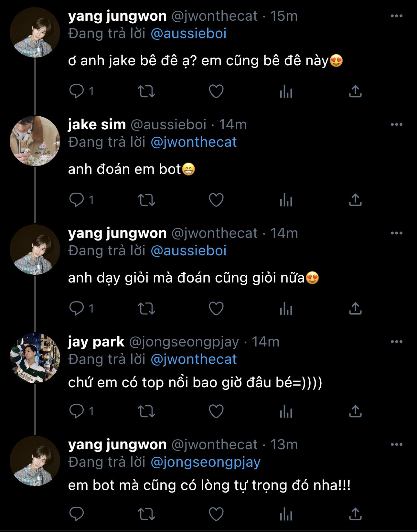417x532 pixels.
Task: Open @jwonthecat mention in jake sim's reply
Action: [194, 142]
